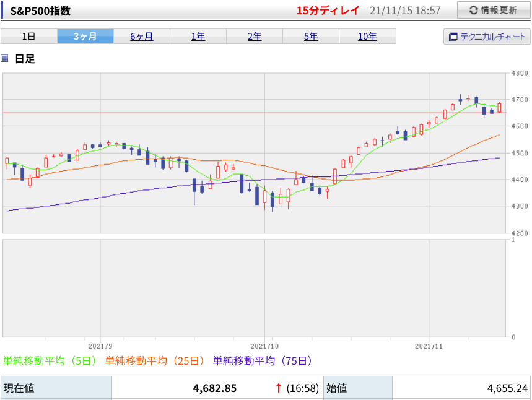
Task: Select the 3ヶ月 period tab
Action: click(85, 37)
